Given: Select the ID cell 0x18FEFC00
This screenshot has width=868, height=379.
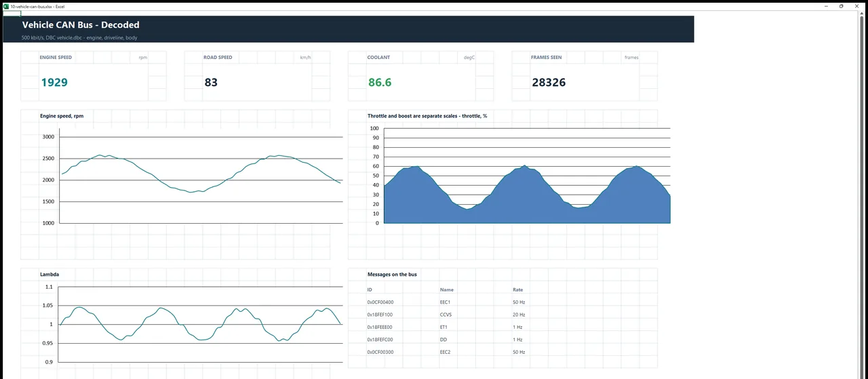Looking at the screenshot, I should (380, 339).
